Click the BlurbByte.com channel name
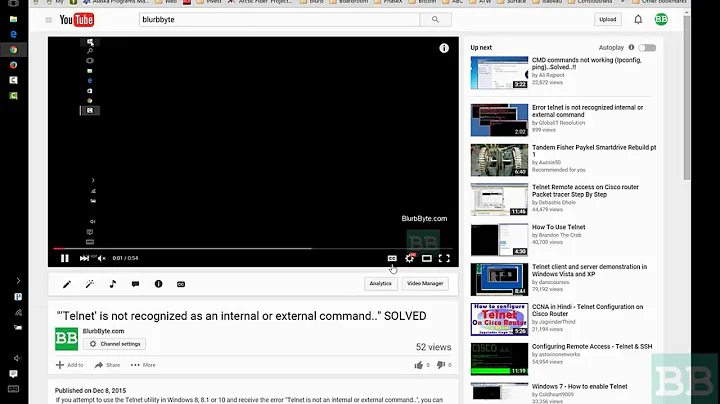The image size is (720, 404). [x=103, y=331]
